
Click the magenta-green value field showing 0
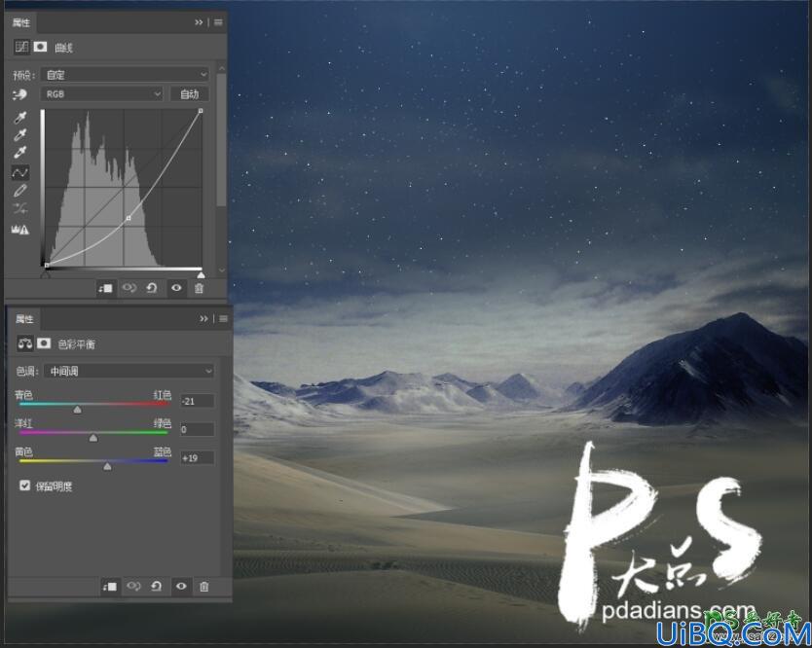pos(197,429)
